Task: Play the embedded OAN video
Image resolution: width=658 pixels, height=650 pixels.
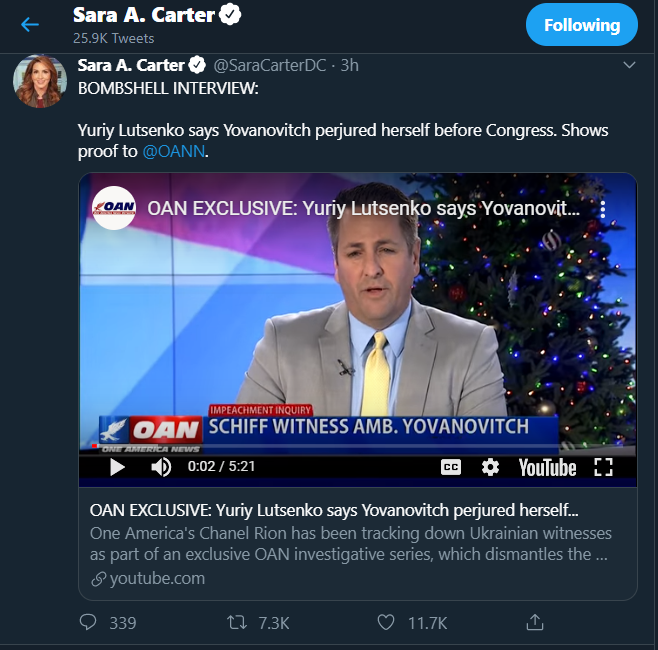Action: tap(117, 467)
